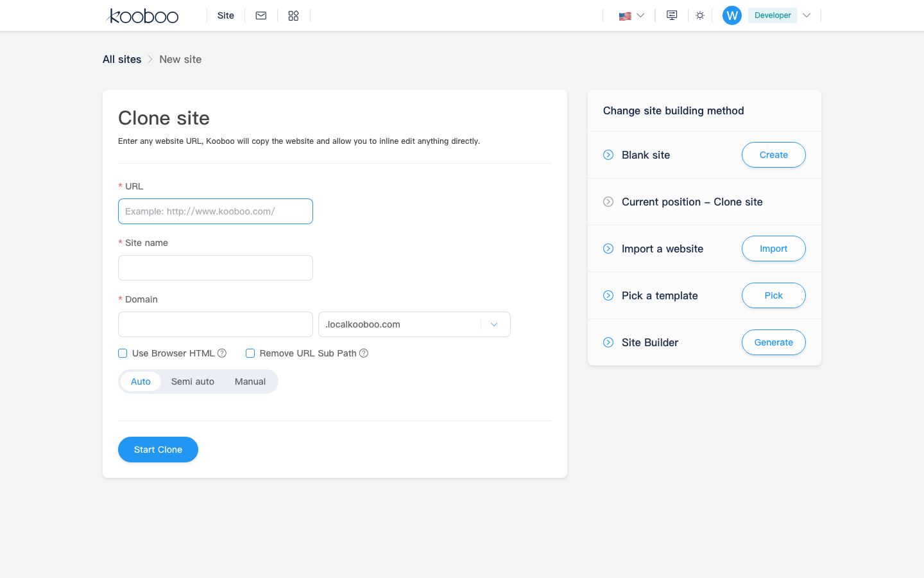Click Current position – Clone site text
924x578 pixels.
click(x=692, y=202)
